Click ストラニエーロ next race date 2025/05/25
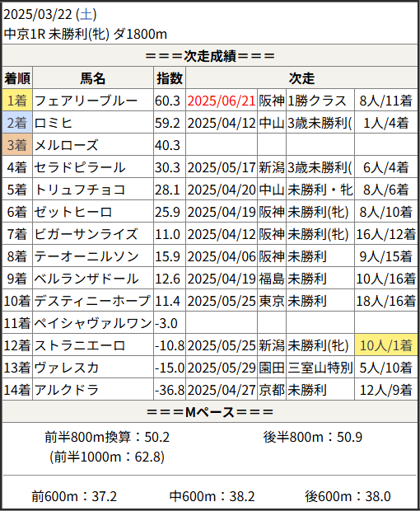The height and width of the screenshot is (511, 420). (x=221, y=345)
